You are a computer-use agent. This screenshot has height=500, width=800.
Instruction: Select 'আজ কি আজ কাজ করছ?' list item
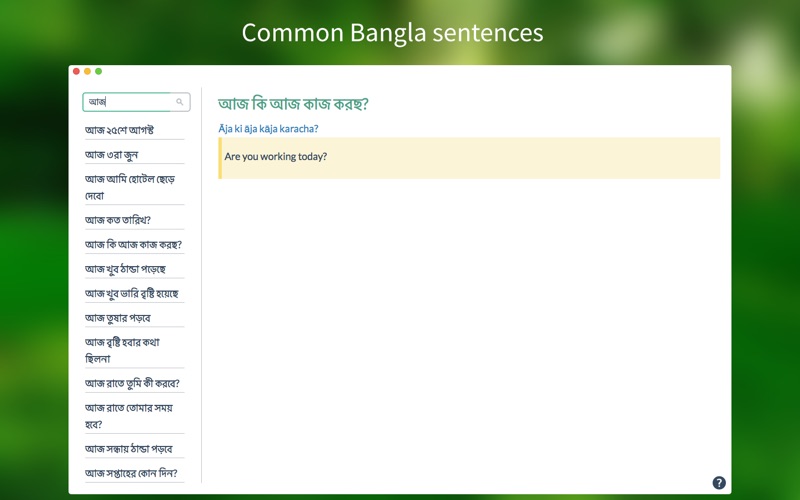pos(133,244)
